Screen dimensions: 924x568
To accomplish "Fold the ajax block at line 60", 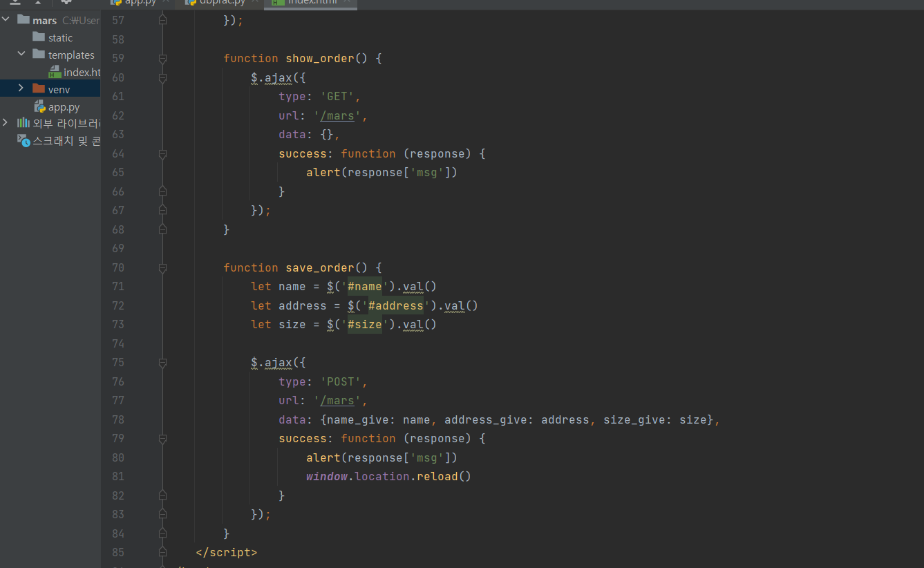I will click(162, 78).
